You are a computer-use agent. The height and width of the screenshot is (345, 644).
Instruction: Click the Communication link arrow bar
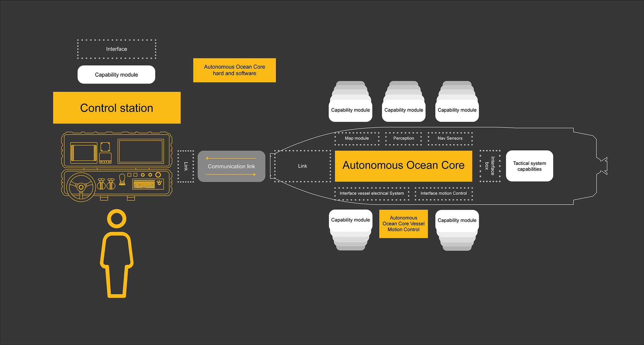coord(231,166)
